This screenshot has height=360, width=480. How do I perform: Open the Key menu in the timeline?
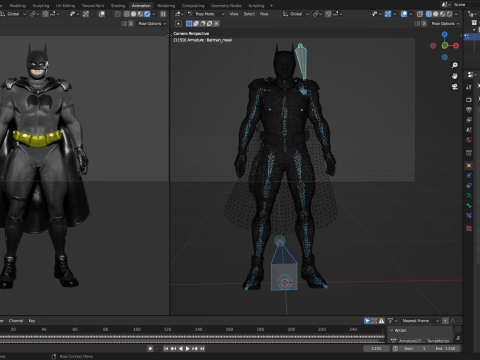coord(32,321)
